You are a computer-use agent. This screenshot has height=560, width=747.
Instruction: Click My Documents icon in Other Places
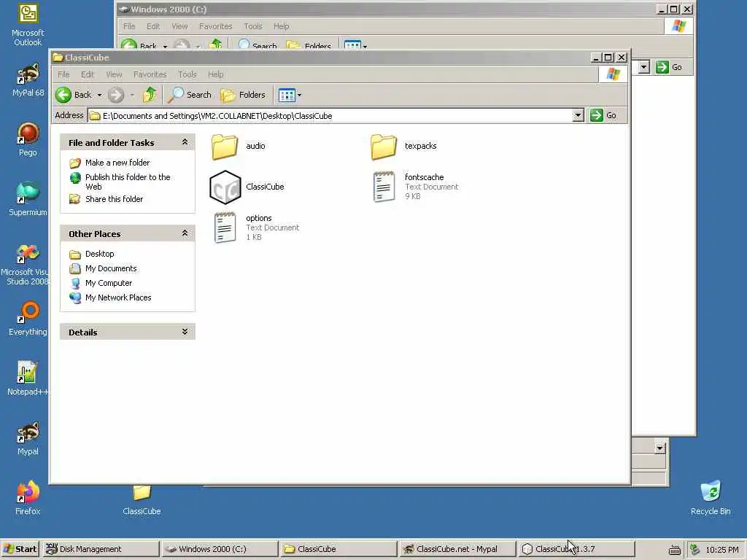point(75,268)
